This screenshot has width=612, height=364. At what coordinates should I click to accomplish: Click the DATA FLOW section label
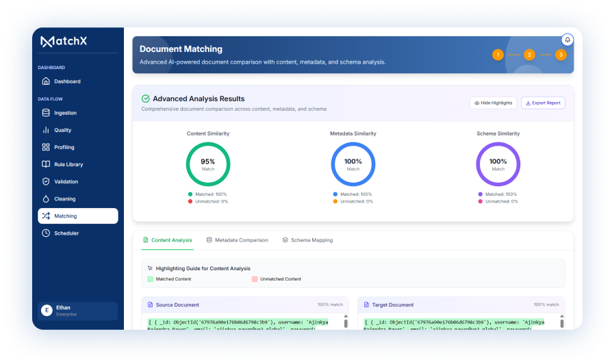[51, 99]
